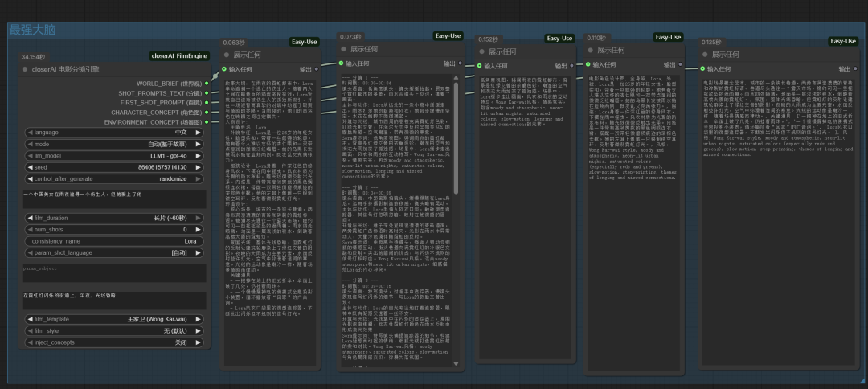Click 输入任何 input socket on the 0.063秒 node

[224, 69]
